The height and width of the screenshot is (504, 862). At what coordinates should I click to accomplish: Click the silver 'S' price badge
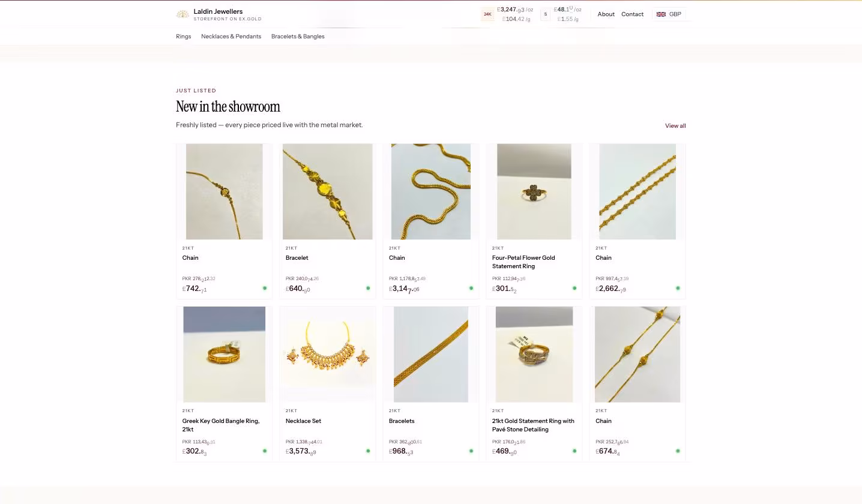pos(546,14)
